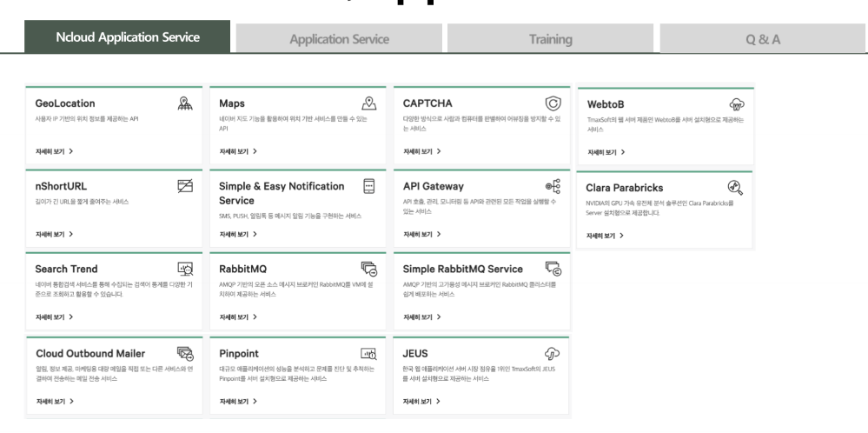This screenshot has height=433, width=868.
Task: Open 자세히 보기 link under CAPTCHA
Action: point(421,151)
